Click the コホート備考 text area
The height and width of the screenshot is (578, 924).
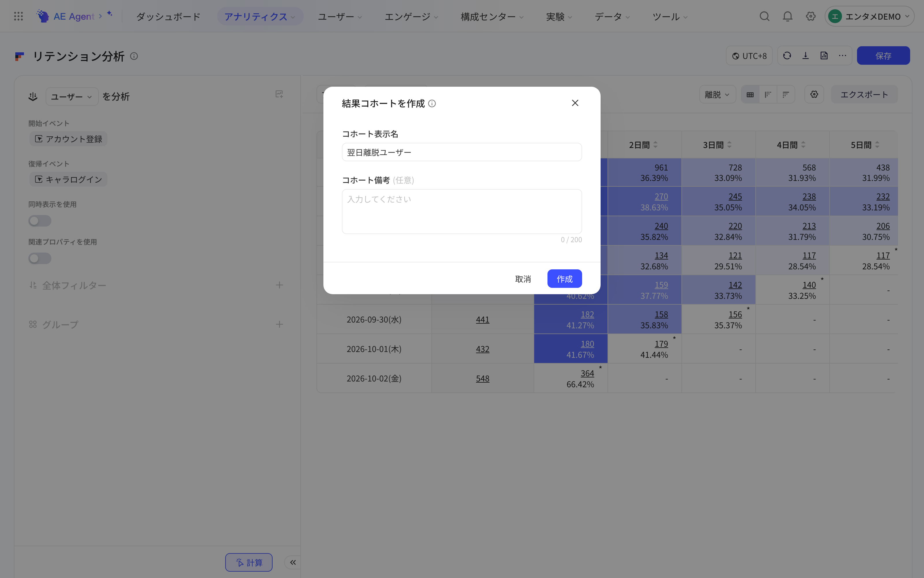[x=462, y=211]
